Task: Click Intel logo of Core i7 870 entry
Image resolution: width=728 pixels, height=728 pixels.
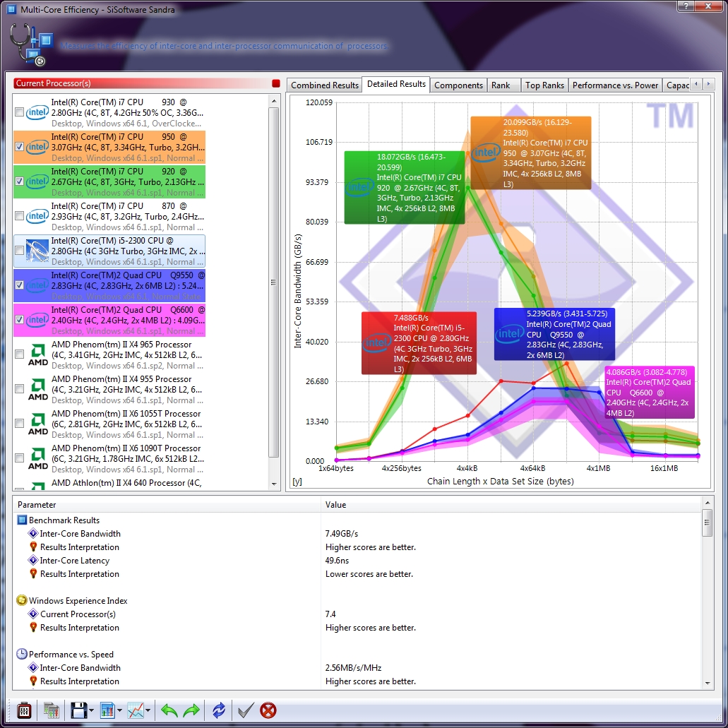Action: 37,216
